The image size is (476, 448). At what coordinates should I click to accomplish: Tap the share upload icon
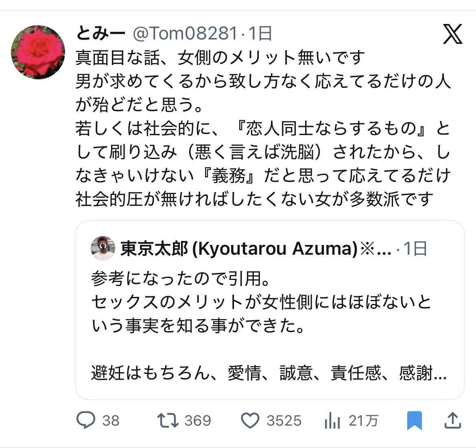click(x=453, y=420)
